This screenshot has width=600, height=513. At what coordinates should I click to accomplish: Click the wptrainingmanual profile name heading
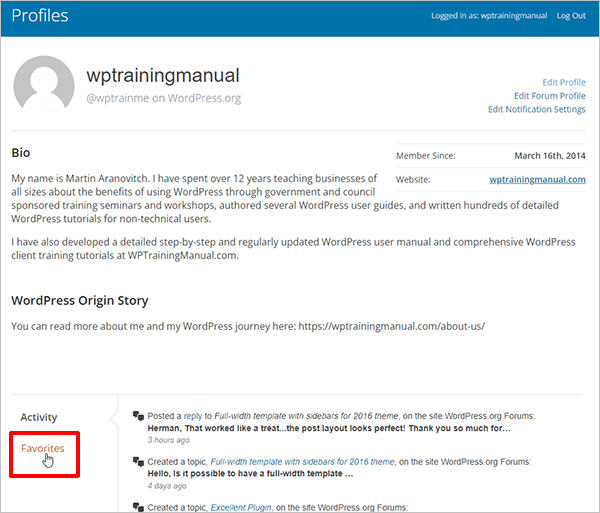coord(163,76)
